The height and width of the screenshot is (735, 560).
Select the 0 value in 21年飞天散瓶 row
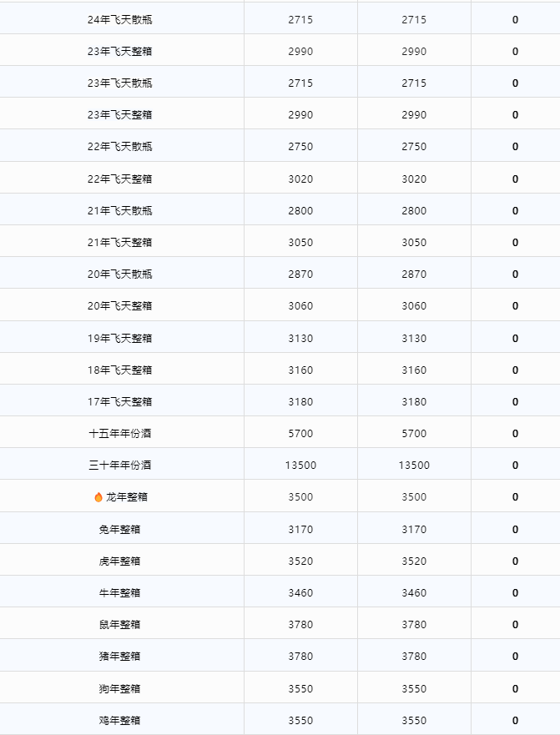pyautogui.click(x=516, y=210)
